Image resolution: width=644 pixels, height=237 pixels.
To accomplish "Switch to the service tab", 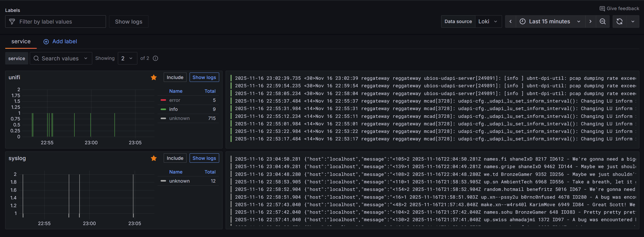I will pos(21,41).
